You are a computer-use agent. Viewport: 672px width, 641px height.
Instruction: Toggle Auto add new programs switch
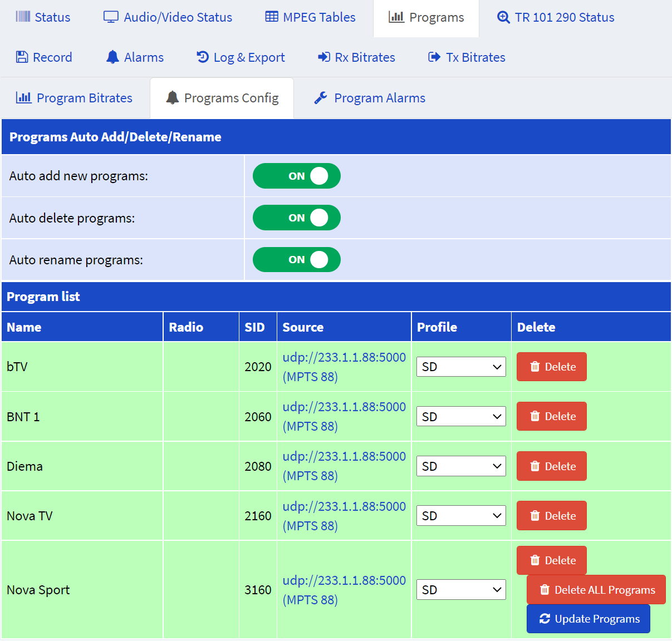297,176
